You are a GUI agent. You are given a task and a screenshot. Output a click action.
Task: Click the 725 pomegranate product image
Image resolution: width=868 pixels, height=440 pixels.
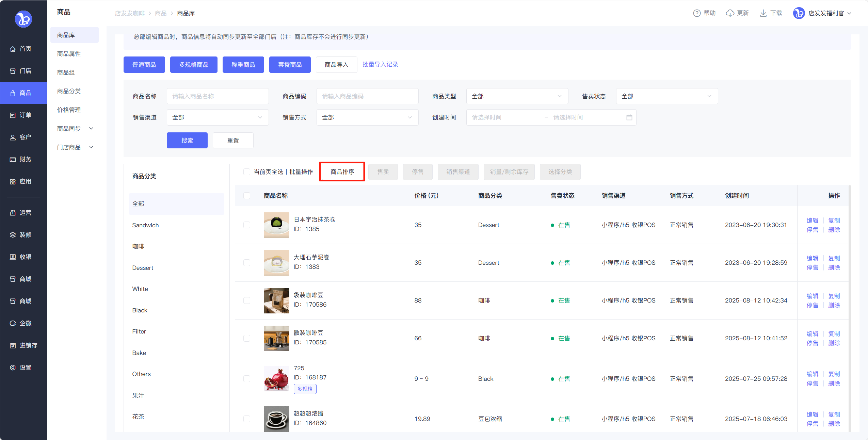click(276, 379)
